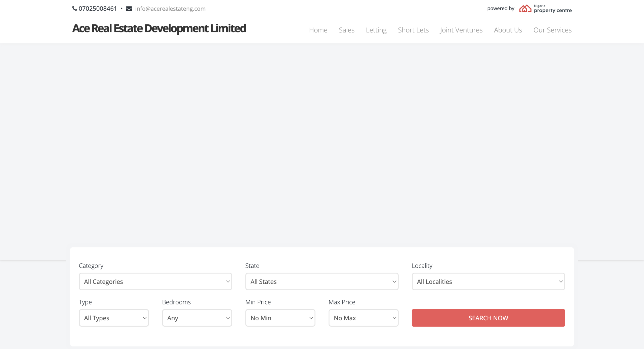The width and height of the screenshot is (644, 349).
Task: Click the phone icon in top bar
Action: (x=74, y=8)
